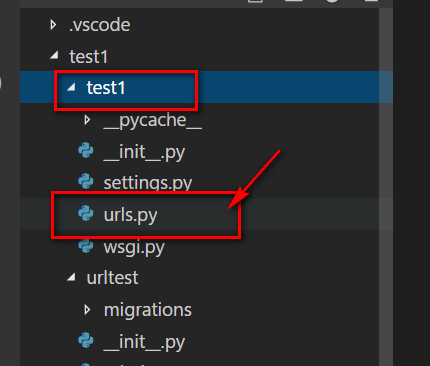Select the urltest folder name
430x366 pixels.
(x=112, y=278)
